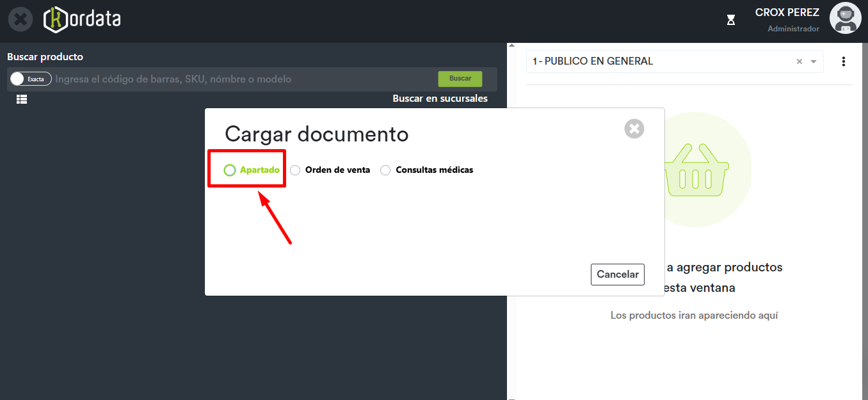Open the user avatar profile picture
The width and height of the screenshot is (868, 400).
[x=845, y=19]
